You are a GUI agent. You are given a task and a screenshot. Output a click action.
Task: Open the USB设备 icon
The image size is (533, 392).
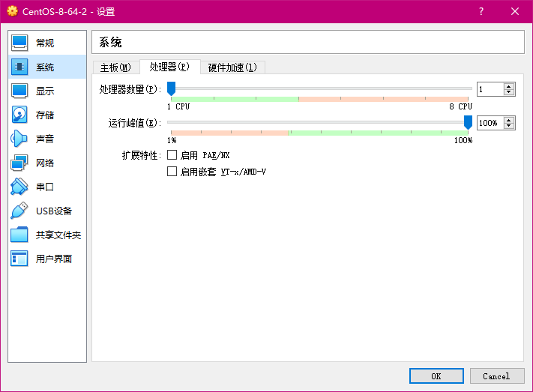point(19,211)
